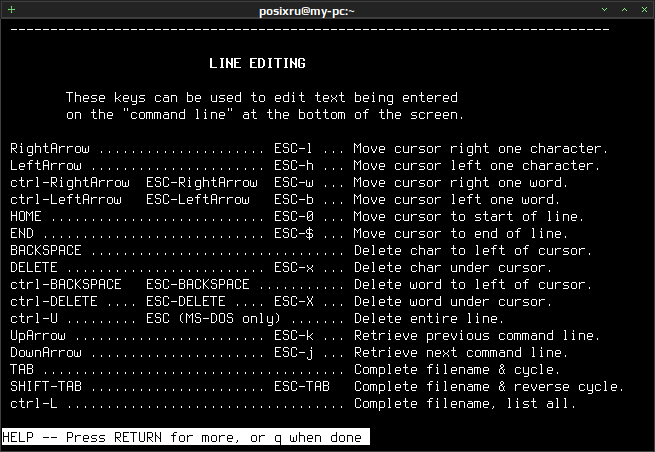
Task: Click 'Move cursor right one word.'
Action: click(x=460, y=183)
